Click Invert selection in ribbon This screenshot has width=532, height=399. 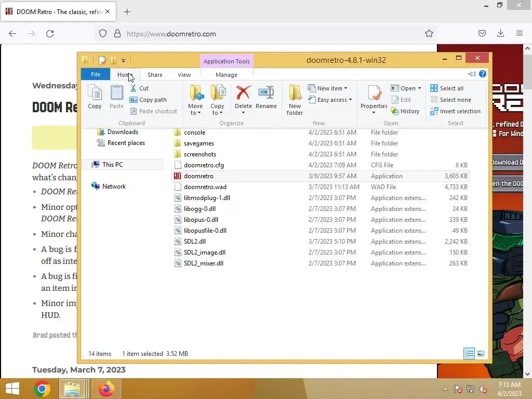point(455,111)
